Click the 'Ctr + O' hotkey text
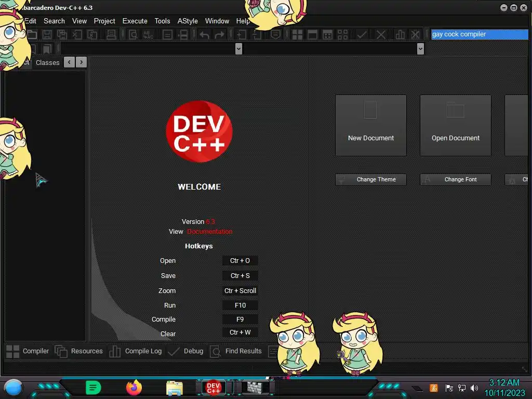 (240, 261)
